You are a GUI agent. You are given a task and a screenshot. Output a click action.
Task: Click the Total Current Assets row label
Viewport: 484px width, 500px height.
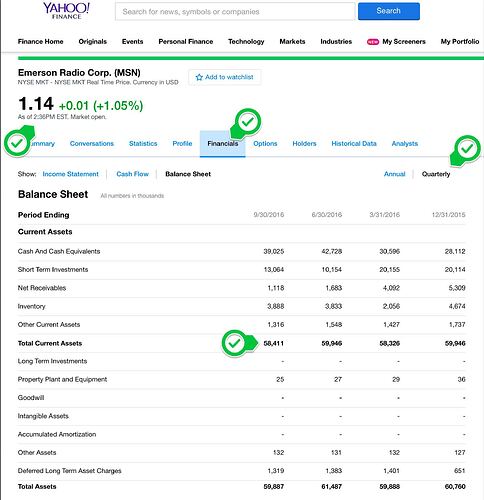(x=50, y=343)
